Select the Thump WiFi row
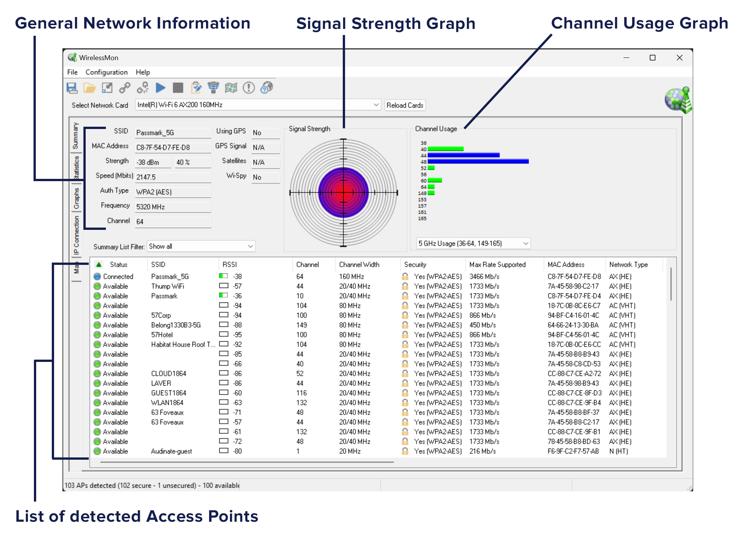The image size is (756, 540). [168, 286]
